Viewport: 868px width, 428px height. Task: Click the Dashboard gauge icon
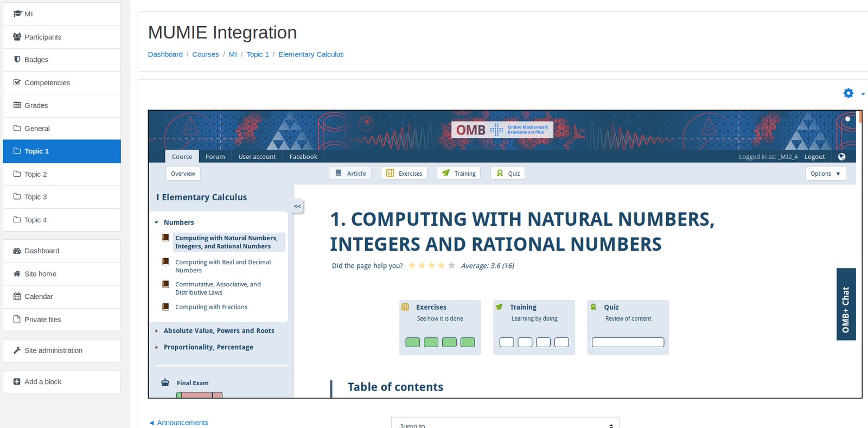pos(17,251)
